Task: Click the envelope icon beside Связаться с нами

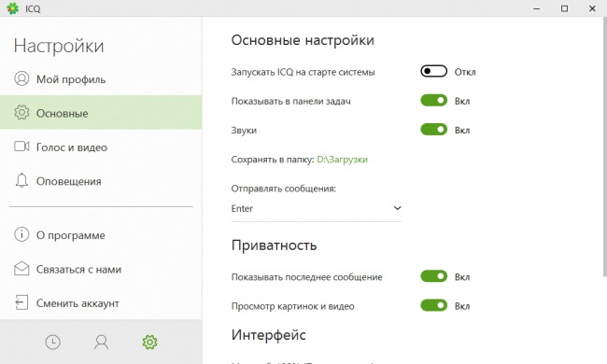Action: (x=21, y=269)
